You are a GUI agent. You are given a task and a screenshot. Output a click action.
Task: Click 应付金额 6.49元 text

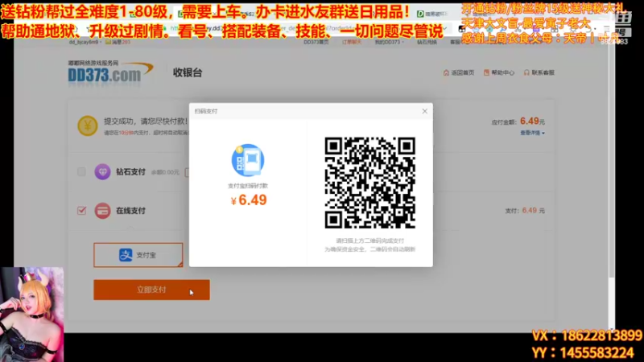coord(518,121)
